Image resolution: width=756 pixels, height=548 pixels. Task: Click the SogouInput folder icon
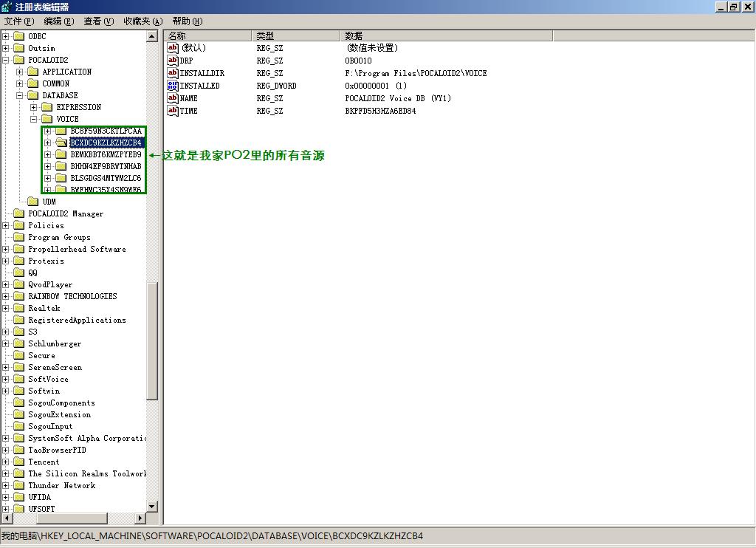tap(18, 426)
